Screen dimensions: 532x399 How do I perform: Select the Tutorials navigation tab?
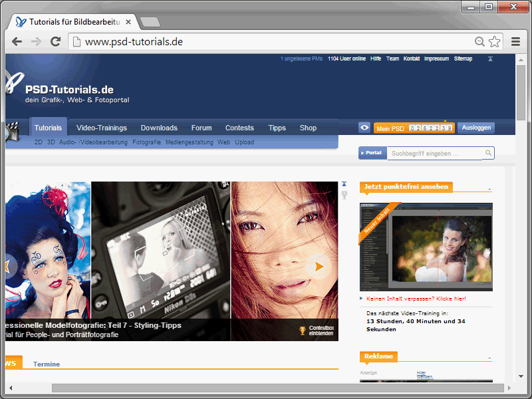48,128
